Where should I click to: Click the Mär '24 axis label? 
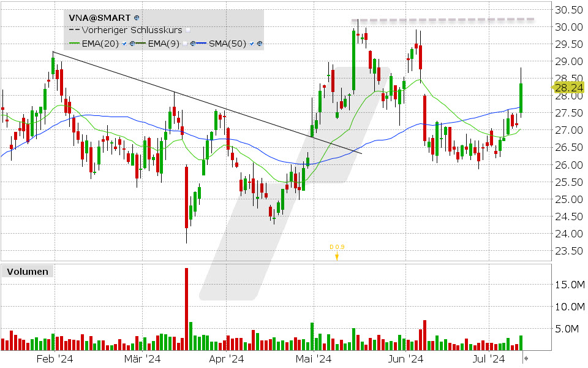(x=142, y=359)
